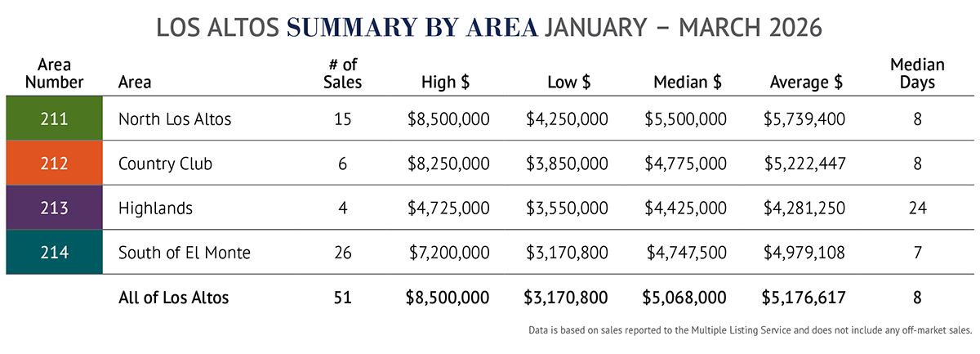Select the Country Club area name

[x=165, y=164]
